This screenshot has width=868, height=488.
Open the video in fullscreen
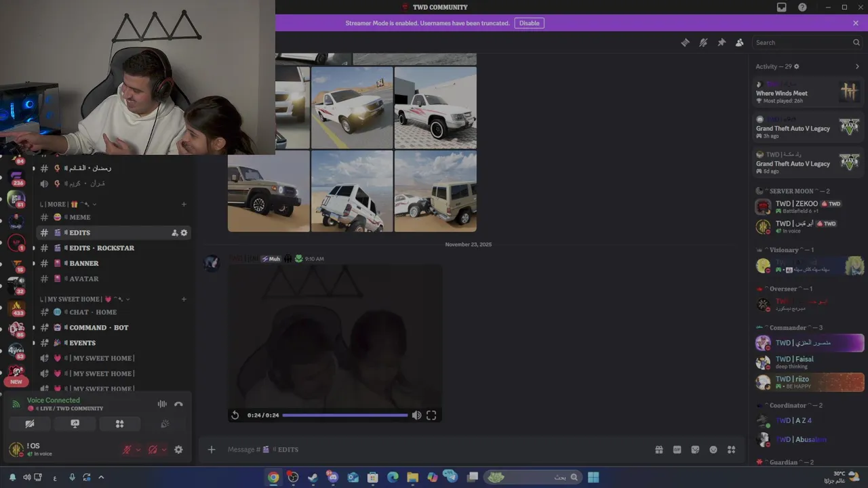pos(431,415)
